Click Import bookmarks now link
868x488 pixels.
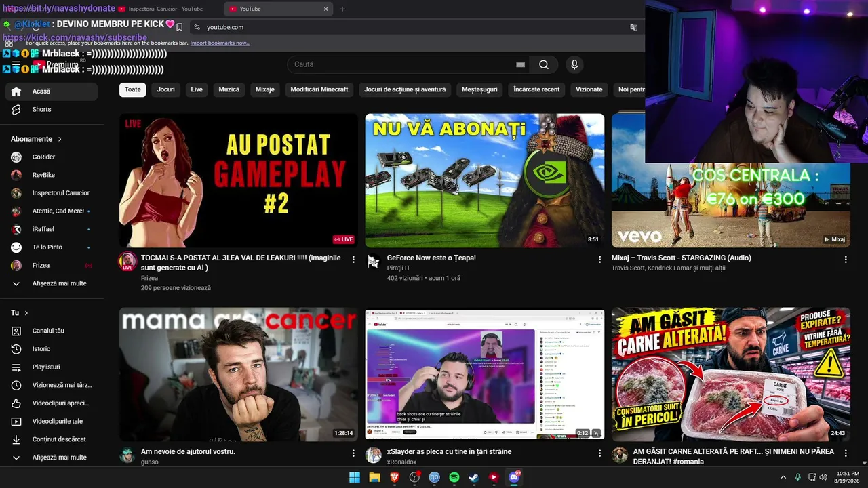(x=220, y=43)
